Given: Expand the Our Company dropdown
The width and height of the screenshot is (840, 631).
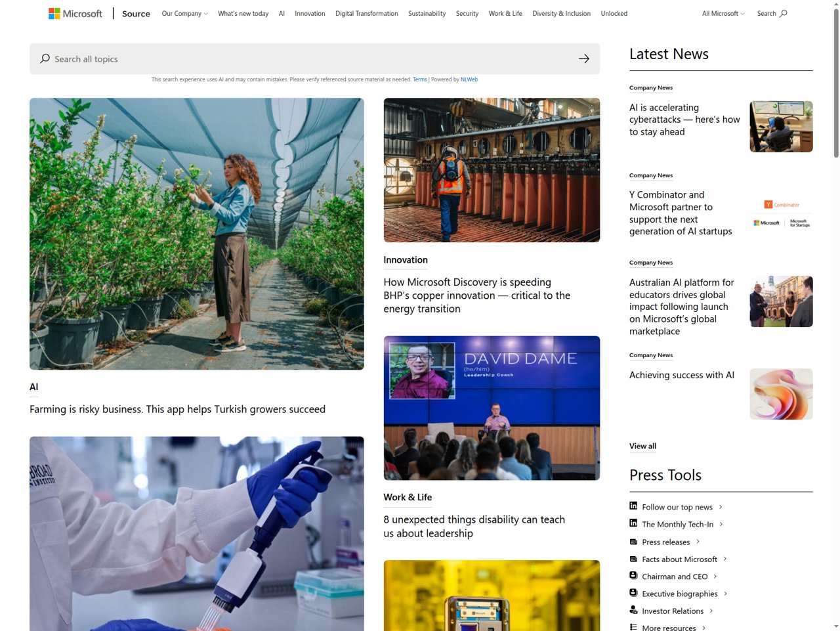Looking at the screenshot, I should (x=185, y=13).
